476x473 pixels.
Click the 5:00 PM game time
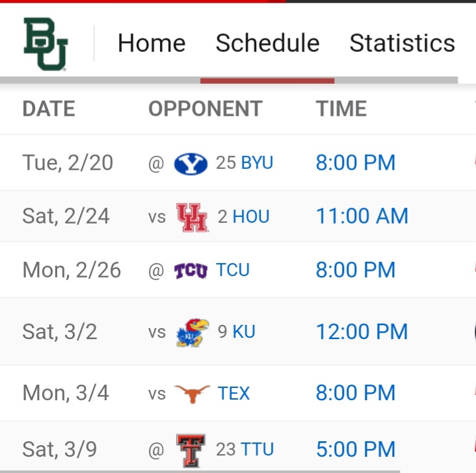(356, 450)
